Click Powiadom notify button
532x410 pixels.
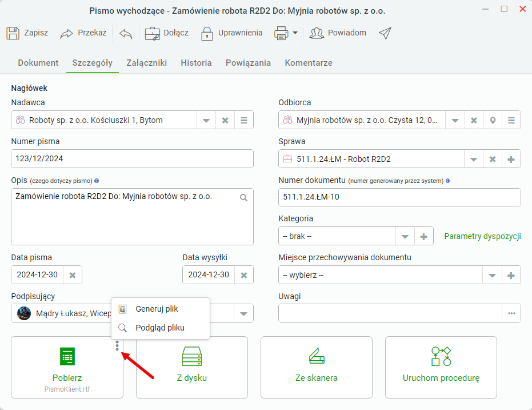[338, 33]
